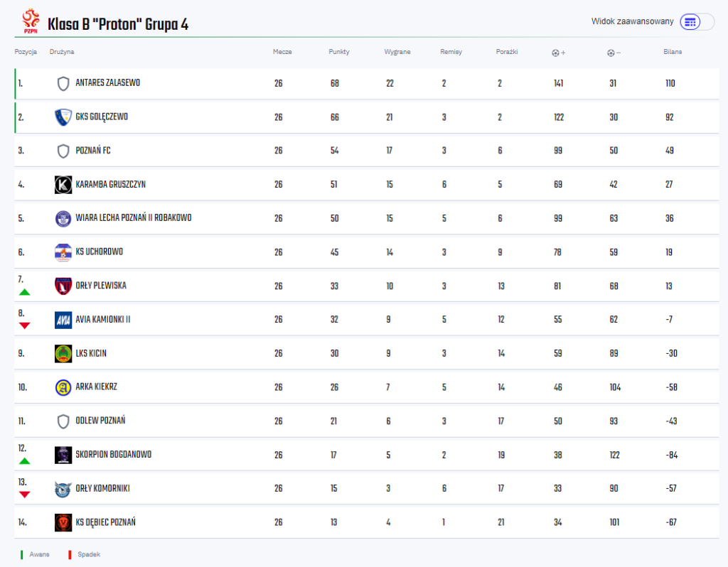The width and height of the screenshot is (728, 567).
Task: Click Odlew Poznań shield icon
Action: (x=63, y=421)
